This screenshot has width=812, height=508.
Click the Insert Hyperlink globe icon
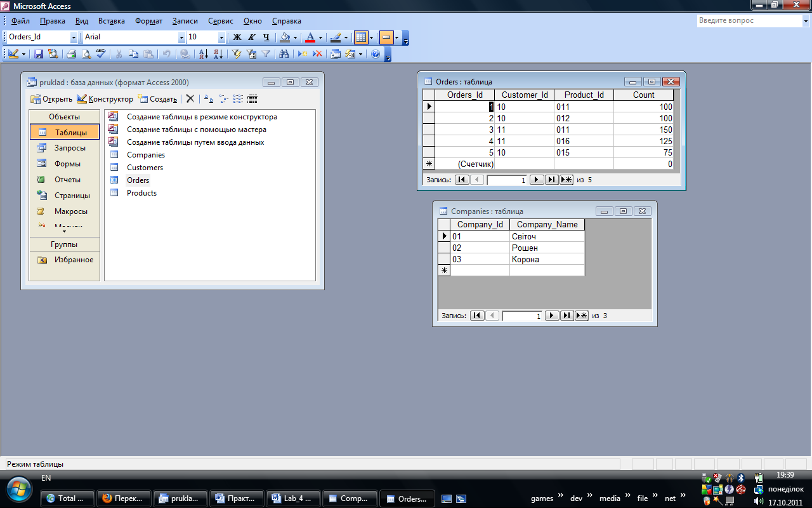(x=185, y=55)
